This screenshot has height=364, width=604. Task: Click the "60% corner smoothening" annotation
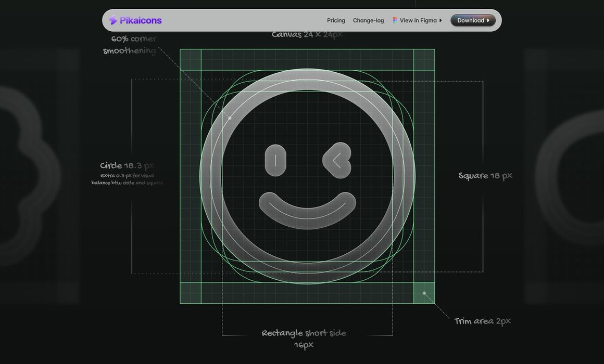pyautogui.click(x=130, y=45)
